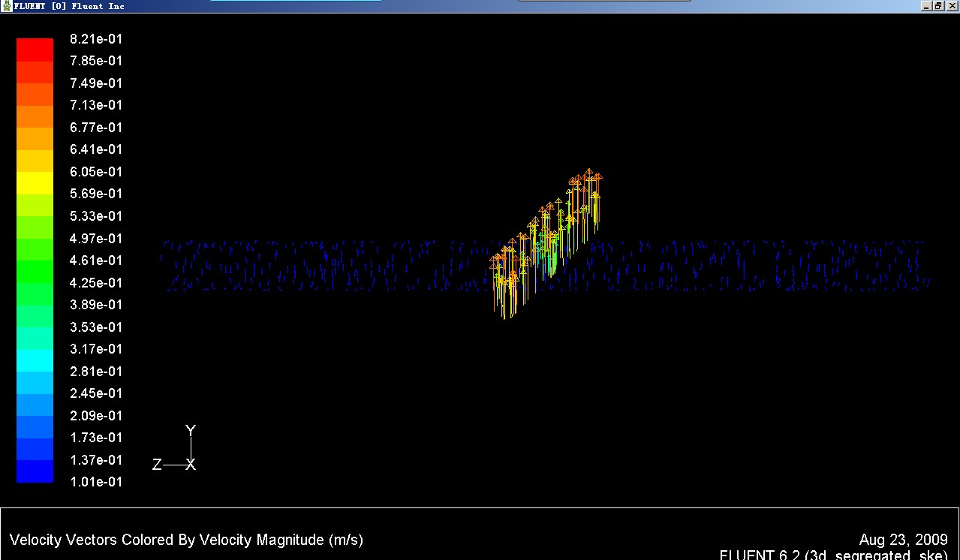Image resolution: width=960 pixels, height=560 pixels.
Task: Click the "FLUENT [0] Fluent Inc" title text
Action: 69,6
